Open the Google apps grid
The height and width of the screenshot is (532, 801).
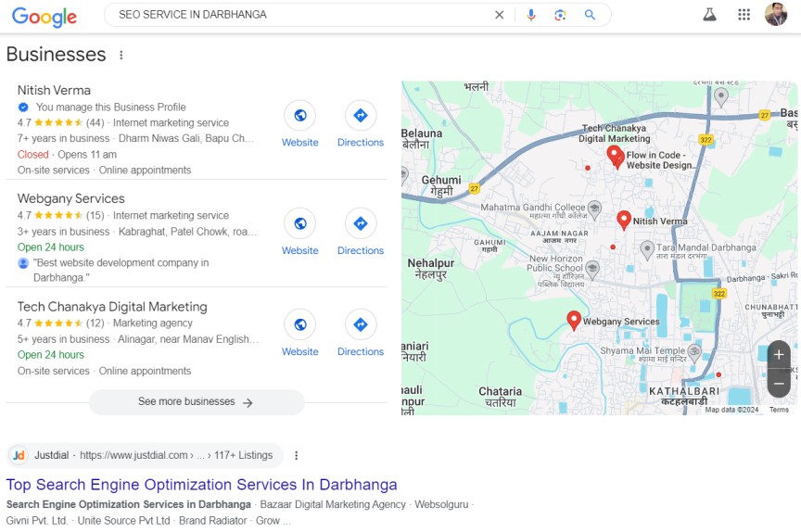click(x=744, y=14)
